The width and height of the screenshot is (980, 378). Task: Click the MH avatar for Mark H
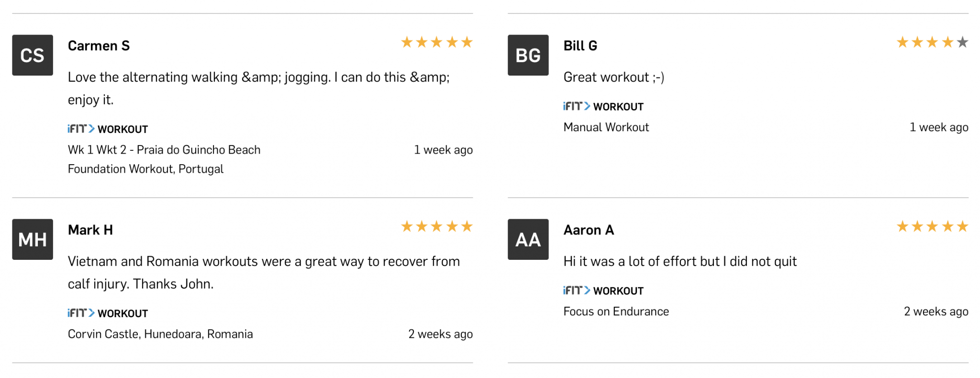tap(33, 239)
